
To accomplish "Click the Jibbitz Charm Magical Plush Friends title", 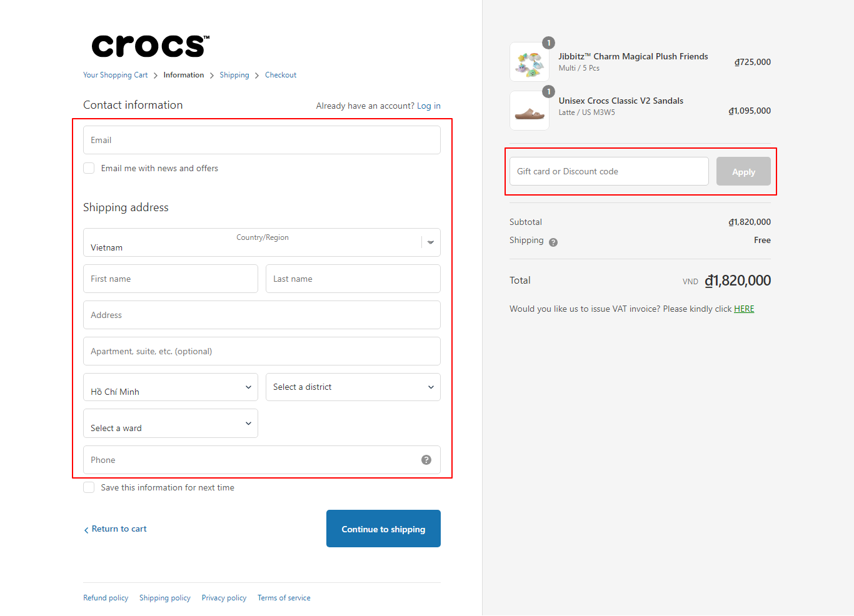I will pyautogui.click(x=633, y=56).
